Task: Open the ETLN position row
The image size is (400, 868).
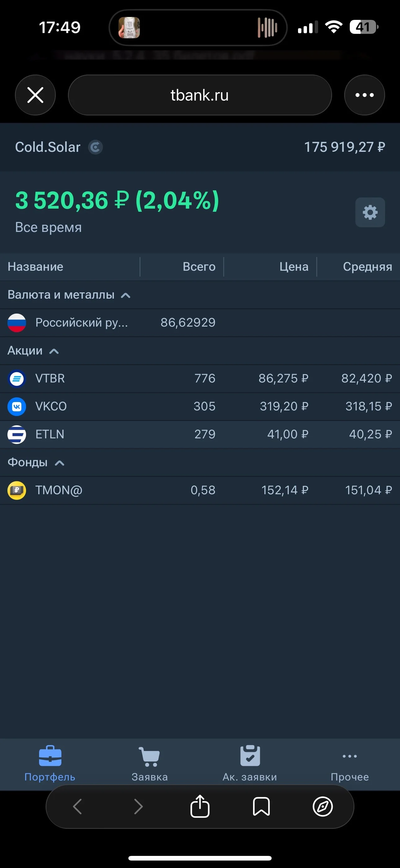Action: tap(200, 434)
